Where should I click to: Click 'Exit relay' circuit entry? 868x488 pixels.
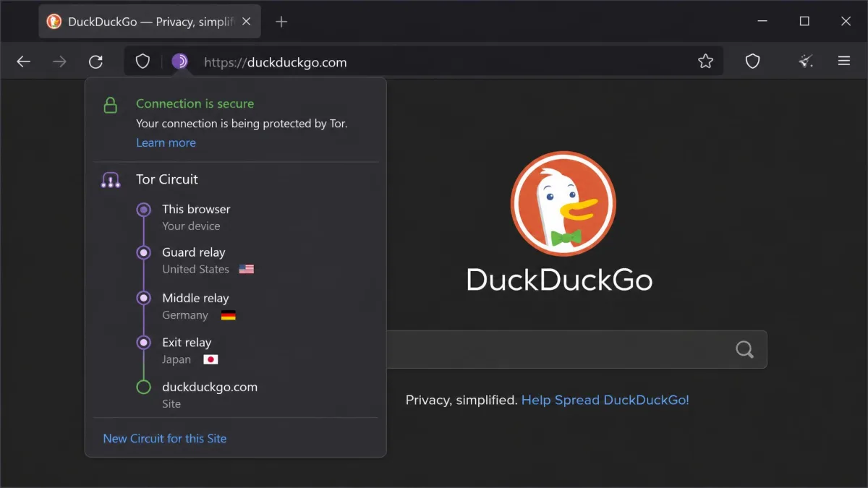[x=187, y=343]
